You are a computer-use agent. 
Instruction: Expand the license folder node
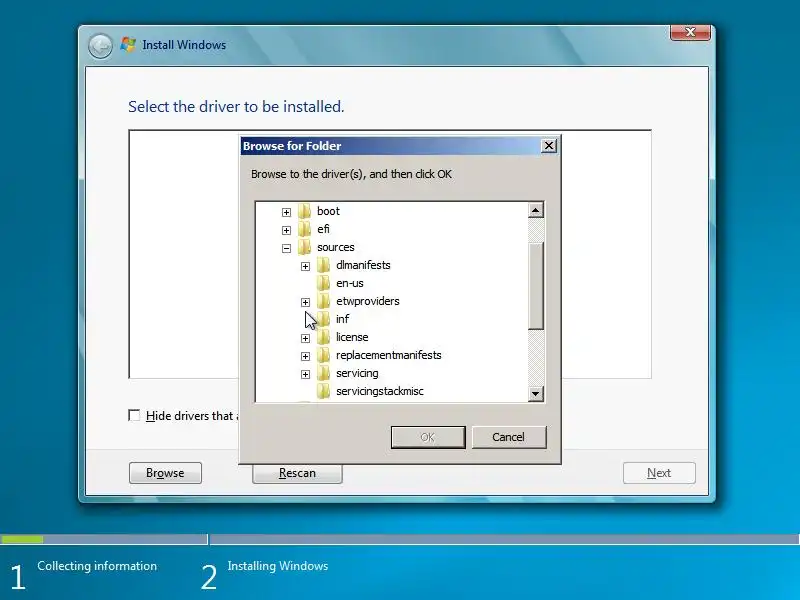click(x=305, y=338)
